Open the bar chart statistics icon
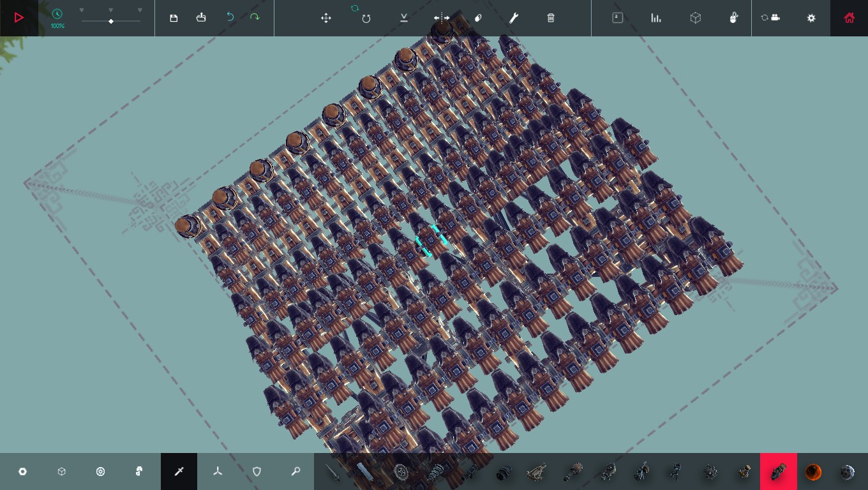Viewport: 868px width, 490px height. tap(656, 18)
